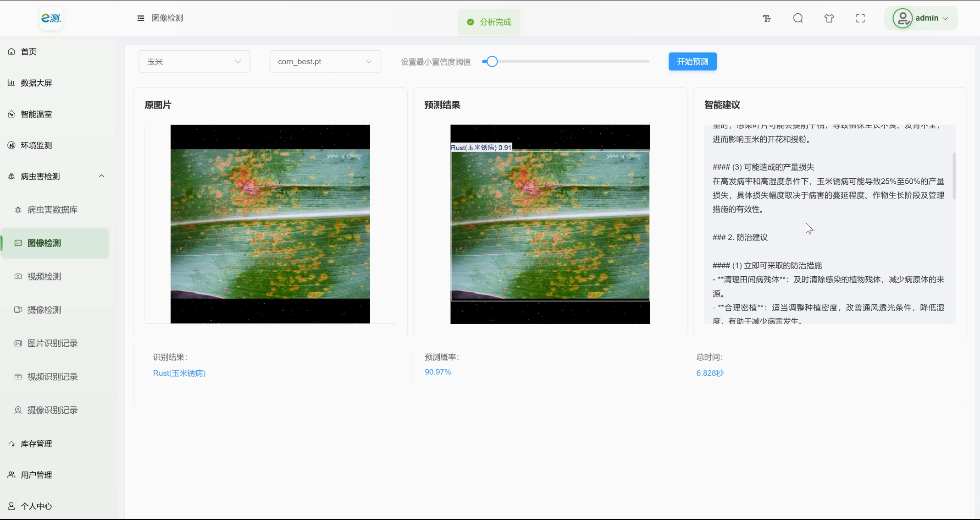Click the Rust(玉米锈病) recognition result

(179, 373)
